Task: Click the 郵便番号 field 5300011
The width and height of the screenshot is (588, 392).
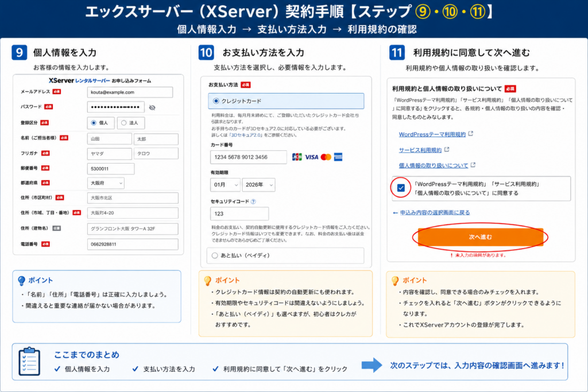Action: (111, 169)
